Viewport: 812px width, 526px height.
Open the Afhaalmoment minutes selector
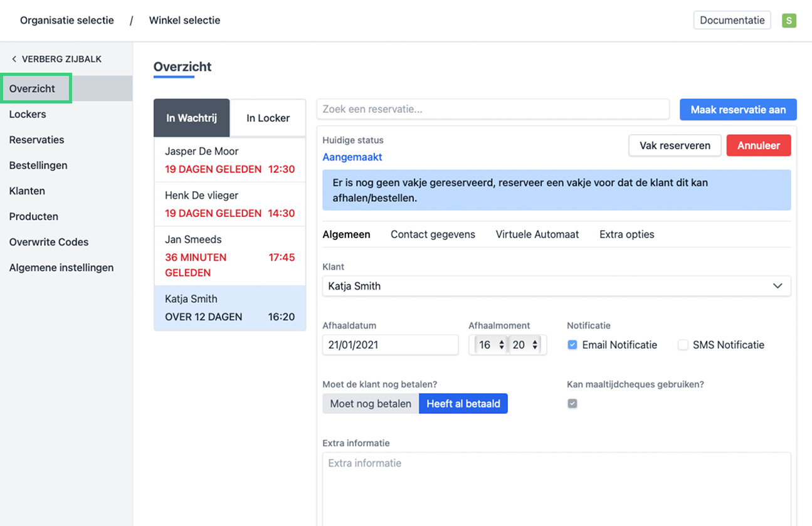525,345
